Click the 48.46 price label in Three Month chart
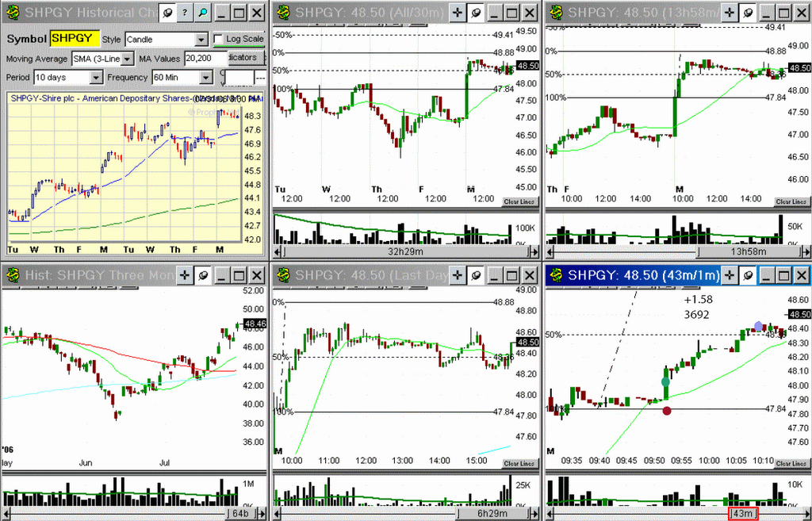 (x=255, y=325)
